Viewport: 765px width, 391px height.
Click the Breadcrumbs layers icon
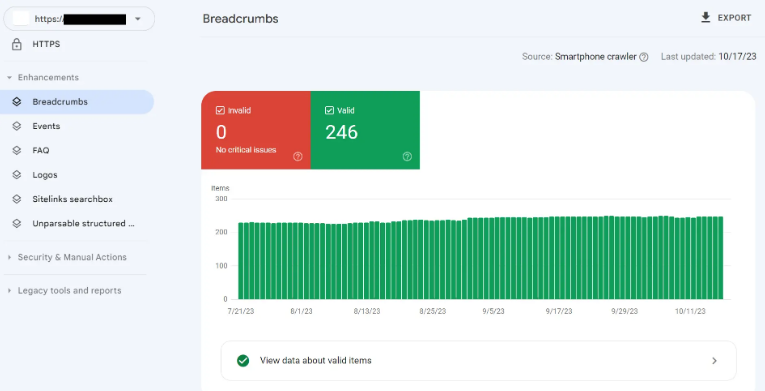17,102
